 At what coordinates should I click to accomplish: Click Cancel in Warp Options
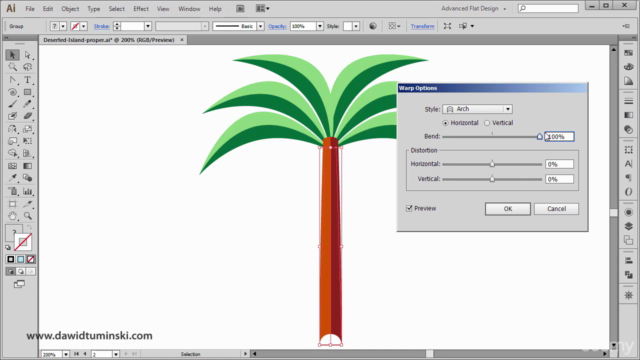556,209
